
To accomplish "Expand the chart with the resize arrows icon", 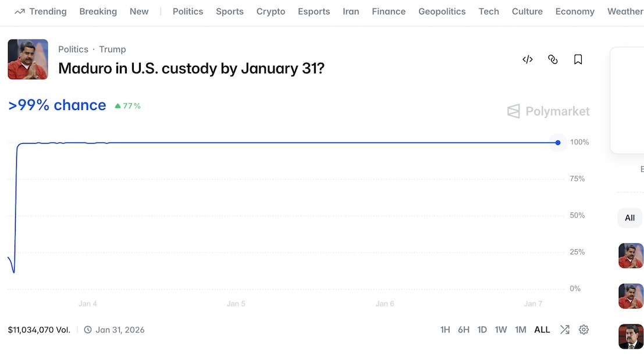I will [564, 329].
